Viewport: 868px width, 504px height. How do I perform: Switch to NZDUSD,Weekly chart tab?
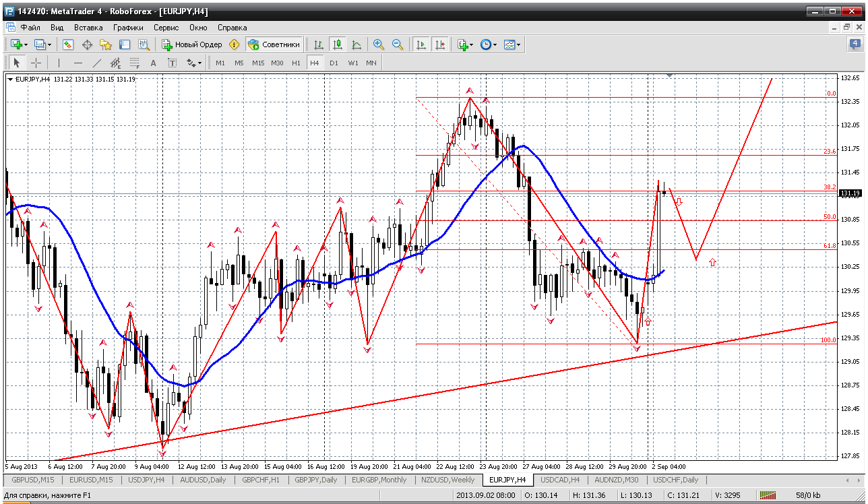pyautogui.click(x=447, y=480)
